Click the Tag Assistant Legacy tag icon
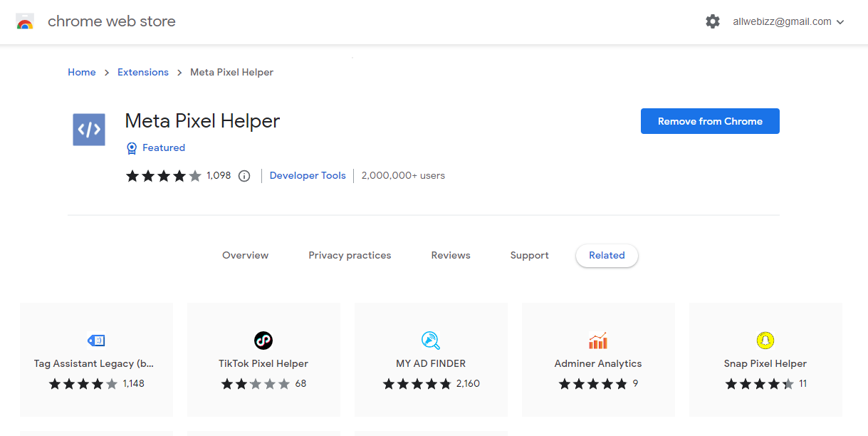The image size is (868, 436). tap(96, 341)
